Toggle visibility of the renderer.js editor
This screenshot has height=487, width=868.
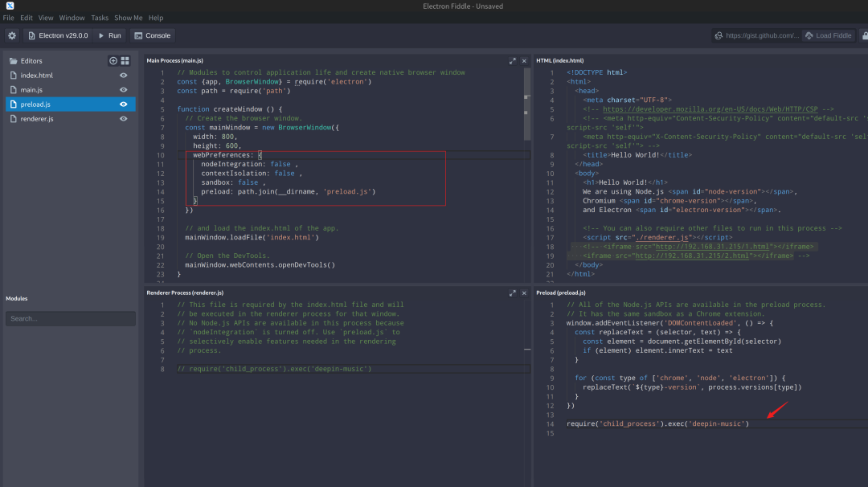point(124,119)
